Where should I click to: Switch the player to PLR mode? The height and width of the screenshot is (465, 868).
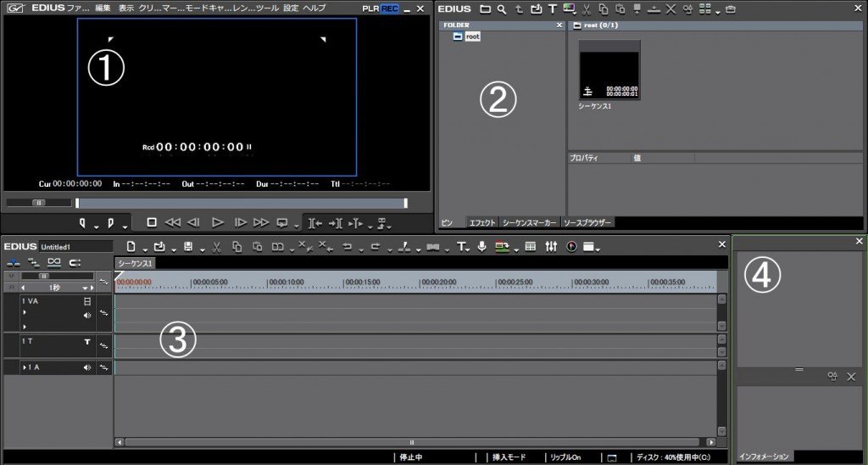click(x=371, y=8)
